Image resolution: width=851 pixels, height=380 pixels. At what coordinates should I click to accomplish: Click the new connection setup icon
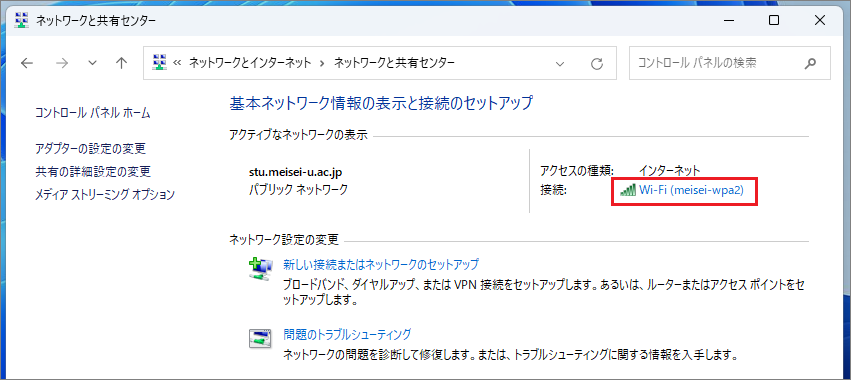[x=261, y=269]
